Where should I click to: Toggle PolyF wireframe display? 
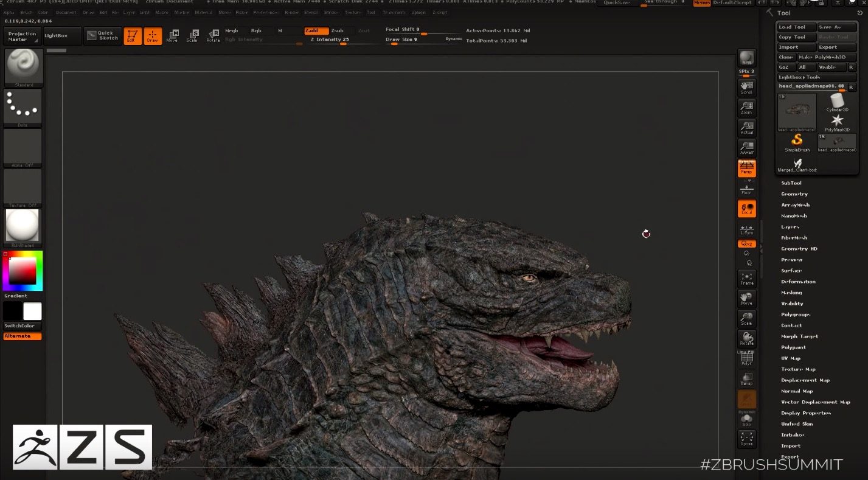tap(746, 358)
